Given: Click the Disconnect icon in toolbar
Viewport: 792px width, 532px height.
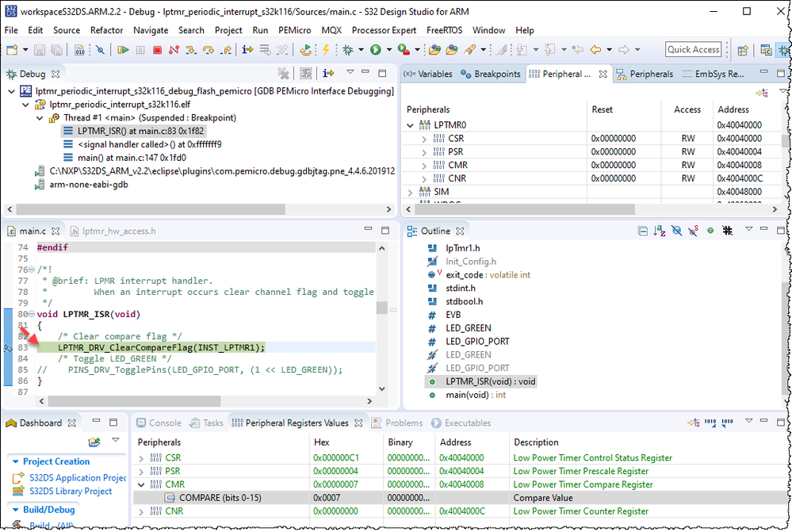Looking at the screenshot, I should point(174,50).
